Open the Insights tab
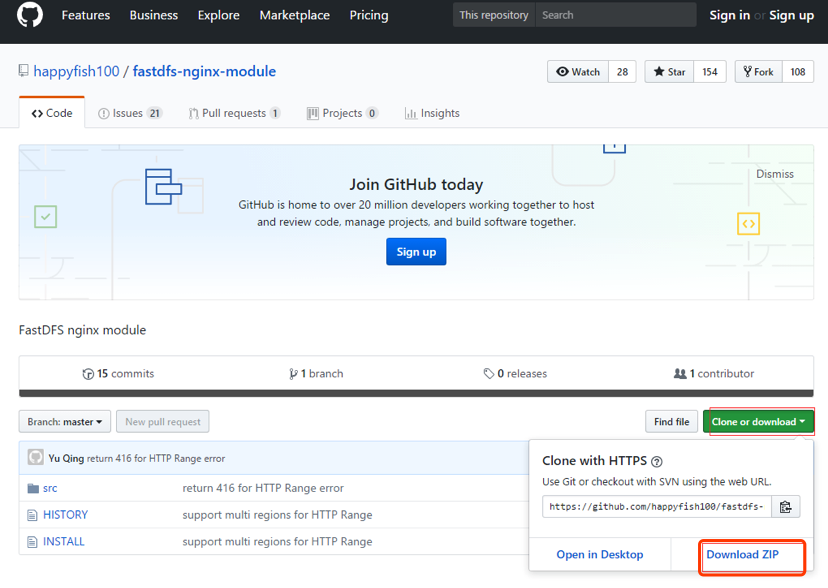The height and width of the screenshot is (588, 828). [x=432, y=113]
